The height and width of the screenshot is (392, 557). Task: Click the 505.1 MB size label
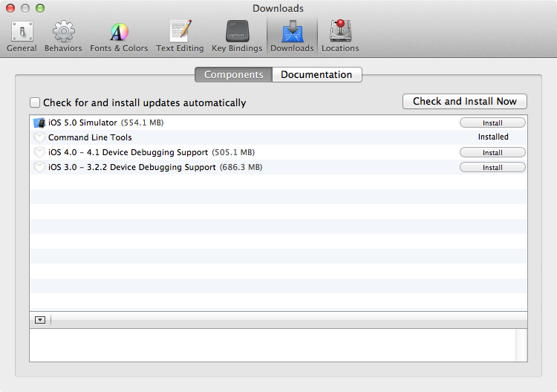coord(233,152)
